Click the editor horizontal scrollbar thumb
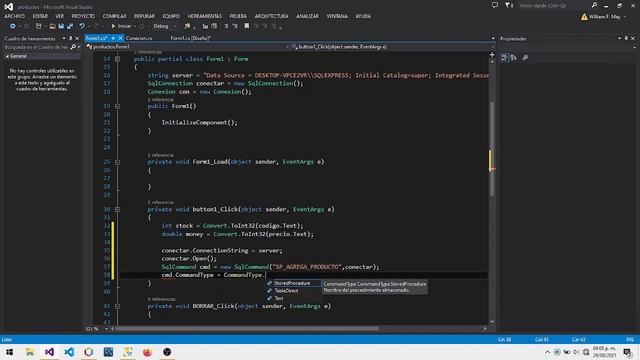Image resolution: width=640 pixels, height=360 pixels. (247, 329)
